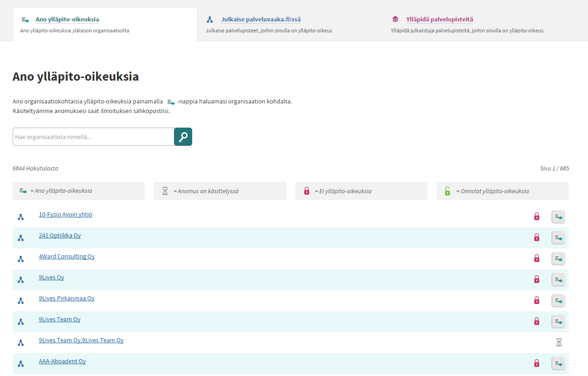
Task: Click the Ei ylläpito-oikeuksia legend box
Action: 361,191
